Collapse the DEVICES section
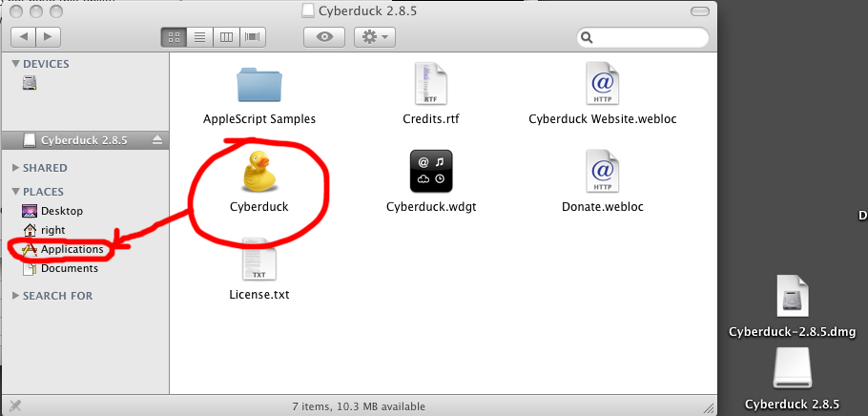 point(15,64)
